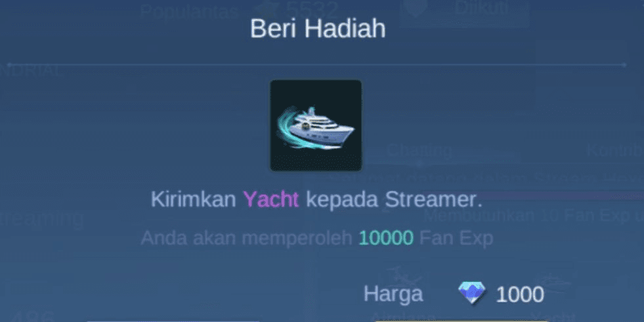
Task: Tap the 1000 diamond price value
Action: pyautogui.click(x=520, y=294)
